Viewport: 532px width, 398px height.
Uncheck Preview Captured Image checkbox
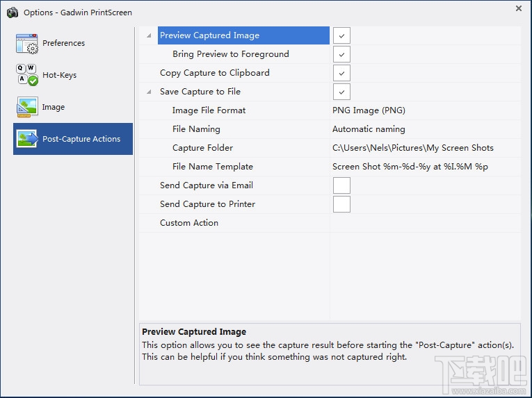coord(341,35)
